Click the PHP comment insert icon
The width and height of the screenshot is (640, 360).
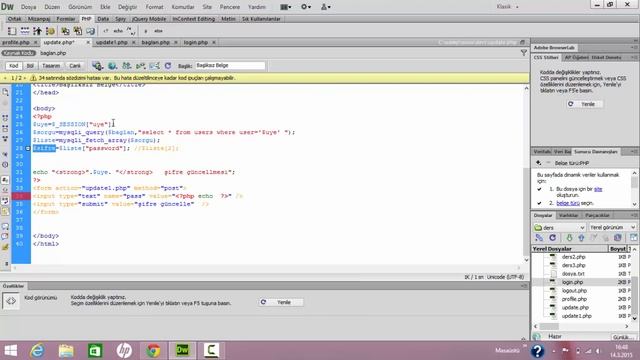[131, 31]
